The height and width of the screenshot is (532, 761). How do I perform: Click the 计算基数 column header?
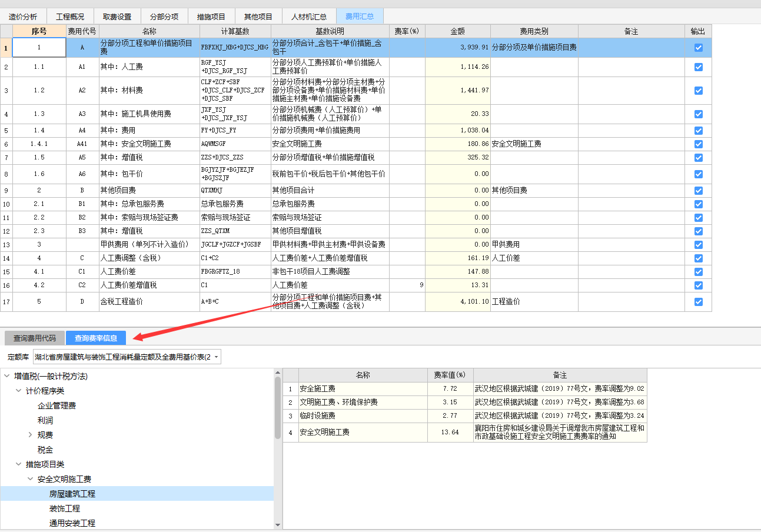point(235,31)
